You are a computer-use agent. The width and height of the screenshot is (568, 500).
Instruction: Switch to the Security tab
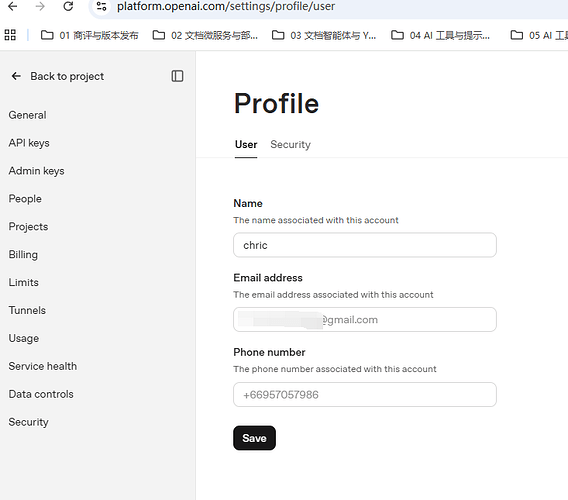[291, 145]
